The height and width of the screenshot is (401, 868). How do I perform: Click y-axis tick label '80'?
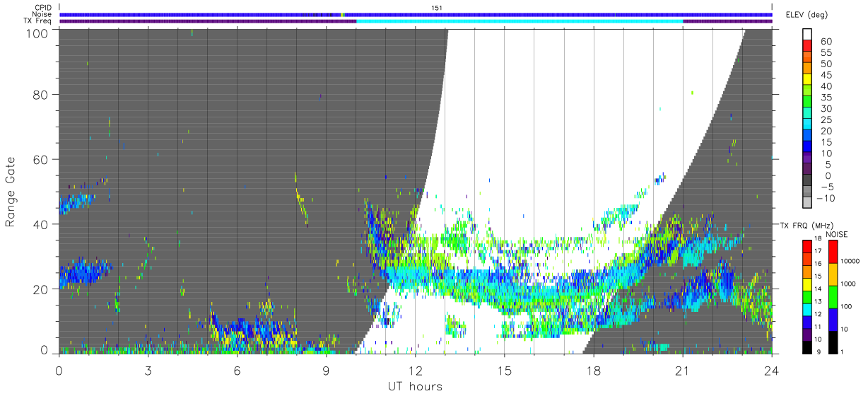coord(41,95)
